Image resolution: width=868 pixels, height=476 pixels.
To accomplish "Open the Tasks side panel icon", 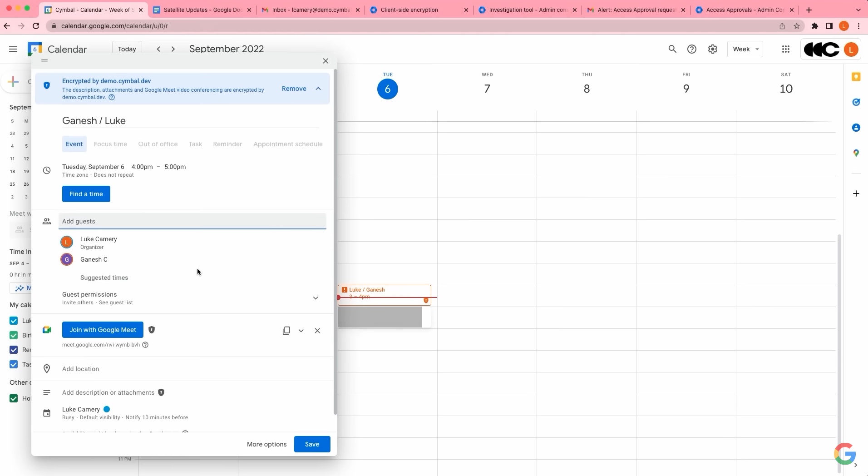I will coord(856,102).
